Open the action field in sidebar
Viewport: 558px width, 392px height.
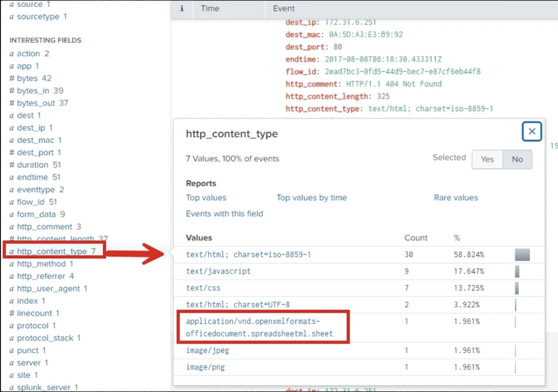(29, 53)
